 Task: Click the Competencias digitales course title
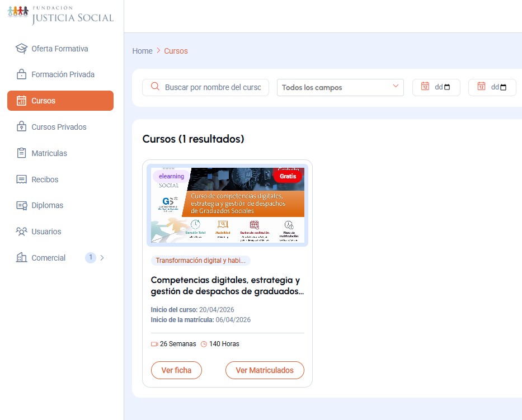click(x=227, y=286)
